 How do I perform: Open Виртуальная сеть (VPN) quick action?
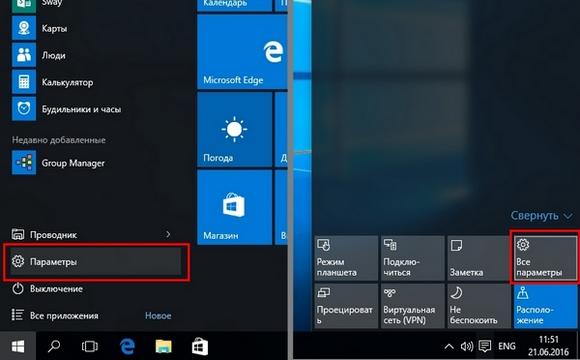coord(413,306)
